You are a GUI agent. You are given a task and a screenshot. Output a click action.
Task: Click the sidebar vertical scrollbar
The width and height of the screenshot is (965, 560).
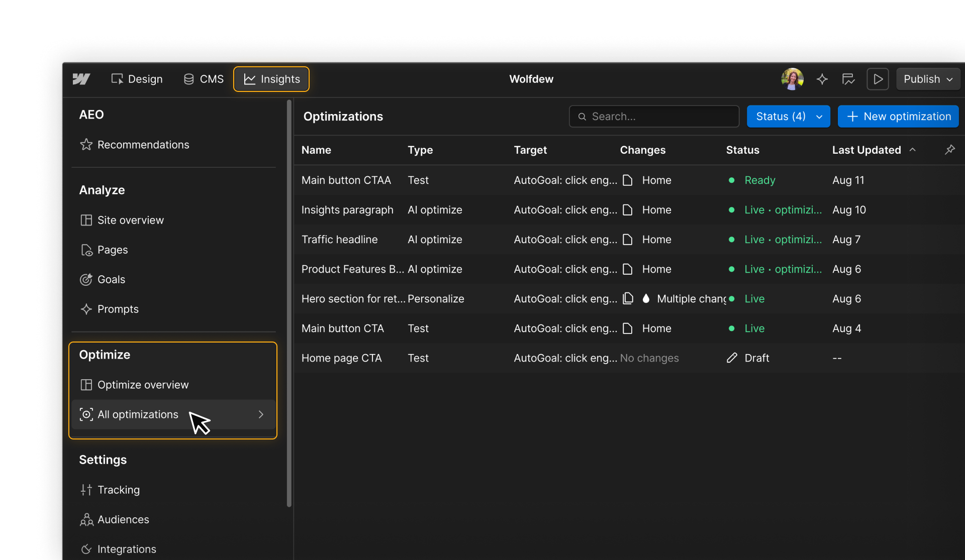click(289, 303)
